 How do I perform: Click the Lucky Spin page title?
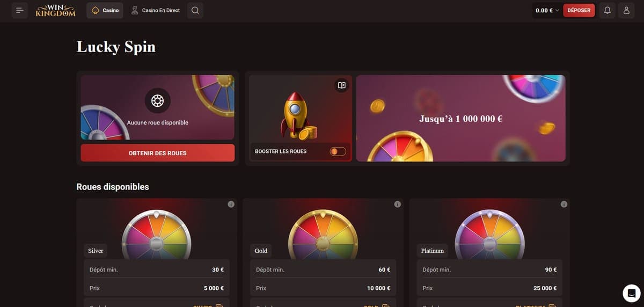pyautogui.click(x=116, y=47)
